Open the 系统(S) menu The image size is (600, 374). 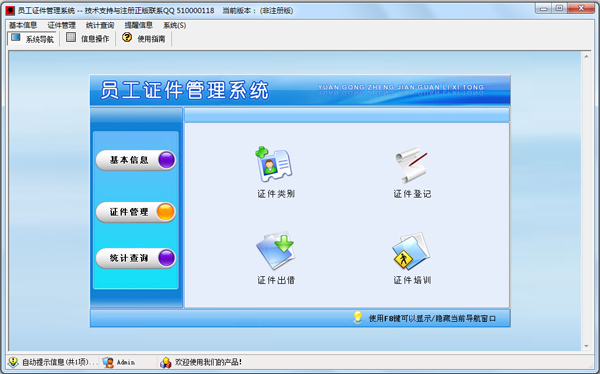point(174,25)
